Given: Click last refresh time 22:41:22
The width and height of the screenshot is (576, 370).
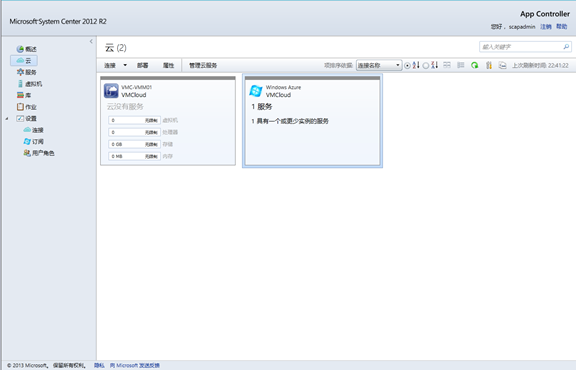Looking at the screenshot, I should tap(540, 65).
